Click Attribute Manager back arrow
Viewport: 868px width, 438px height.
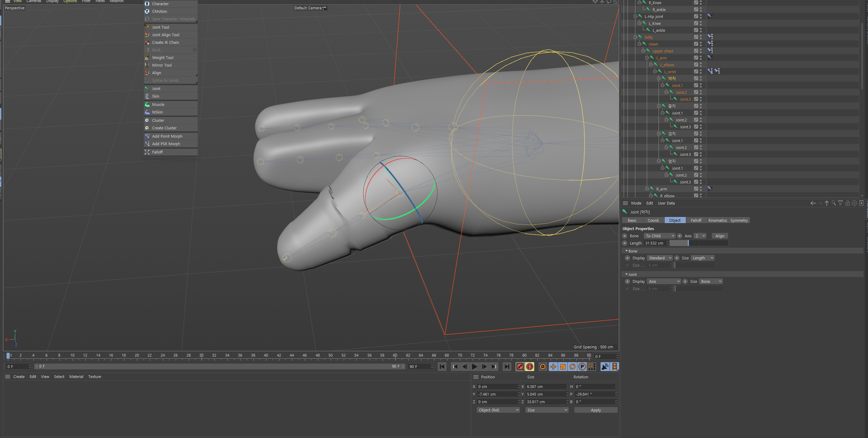pyautogui.click(x=813, y=203)
